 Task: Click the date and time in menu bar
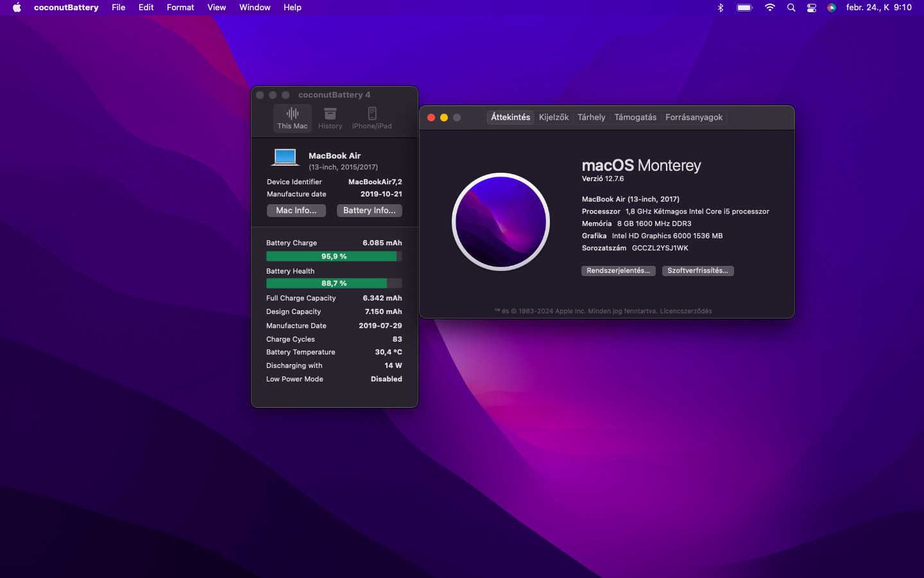click(879, 8)
